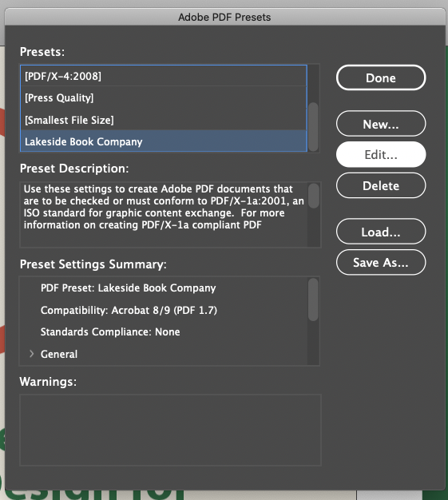Load a preset file with Load...
This screenshot has height=500, width=448.
click(381, 232)
